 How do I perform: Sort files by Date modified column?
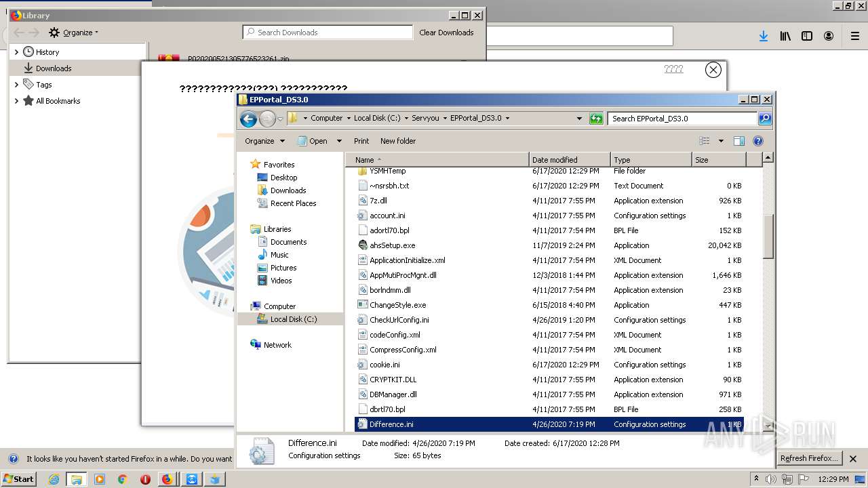pos(570,160)
